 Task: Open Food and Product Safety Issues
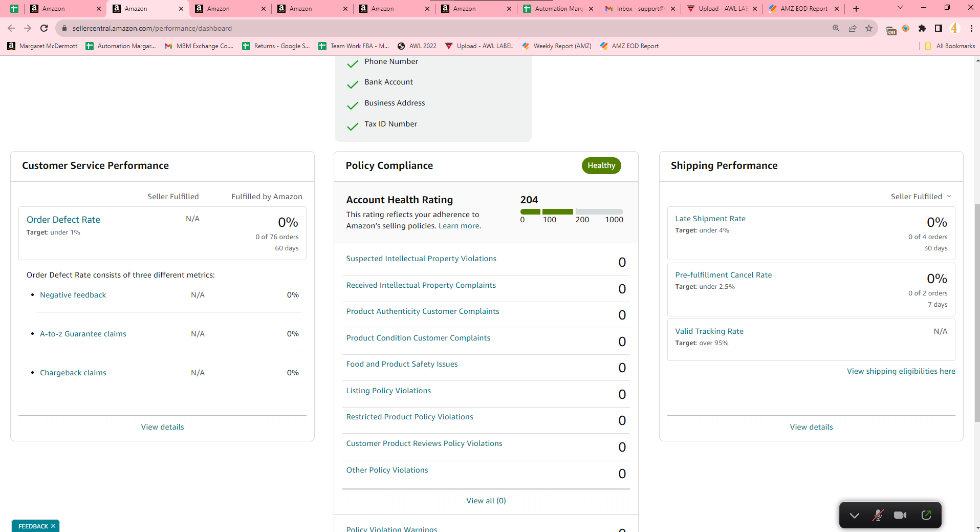pyautogui.click(x=402, y=364)
